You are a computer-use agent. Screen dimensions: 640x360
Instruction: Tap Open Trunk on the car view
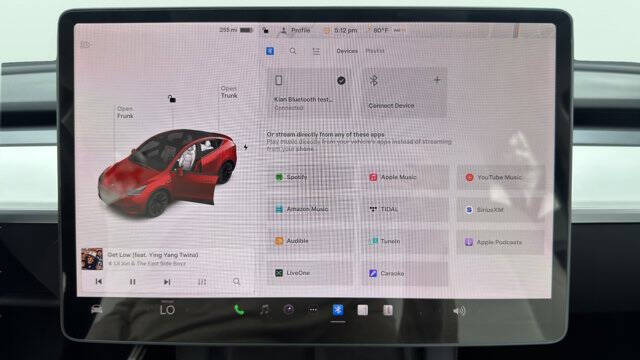pos(229,92)
